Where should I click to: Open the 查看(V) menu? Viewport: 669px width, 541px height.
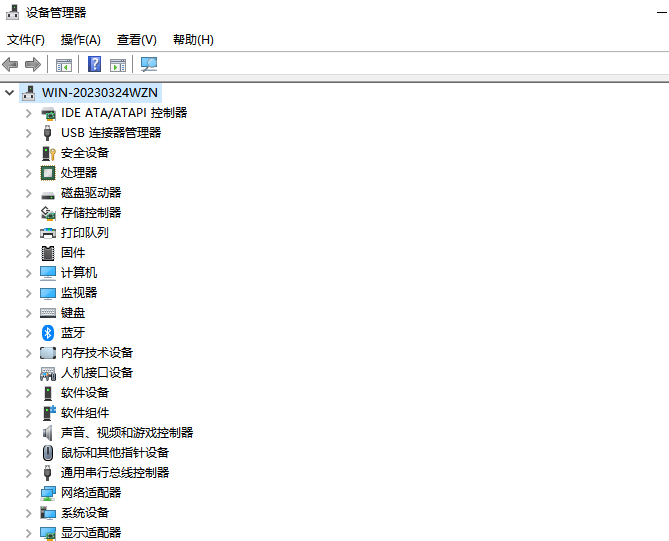[x=137, y=40]
